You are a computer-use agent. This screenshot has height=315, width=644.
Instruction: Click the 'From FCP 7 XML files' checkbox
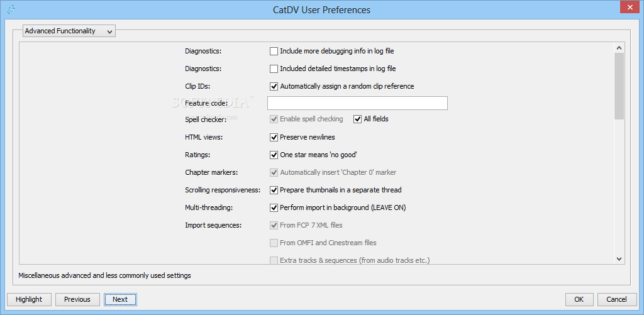[x=274, y=226]
